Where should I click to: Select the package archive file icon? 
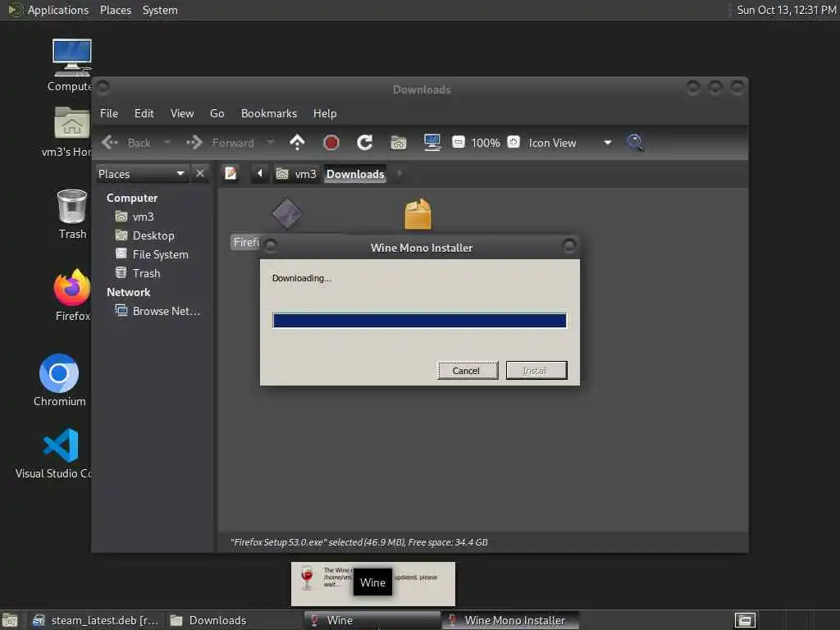tap(418, 214)
